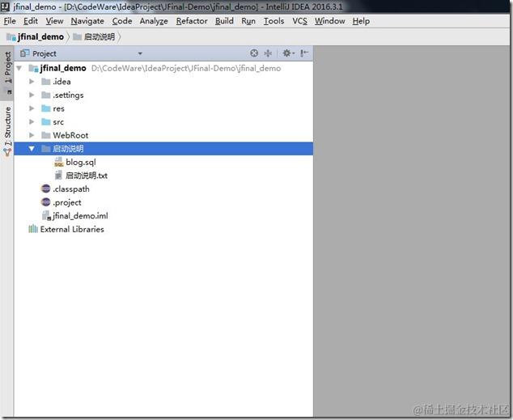Screen dimensions: 513x420
Task: Select the res resources folder icon
Action: pos(46,108)
